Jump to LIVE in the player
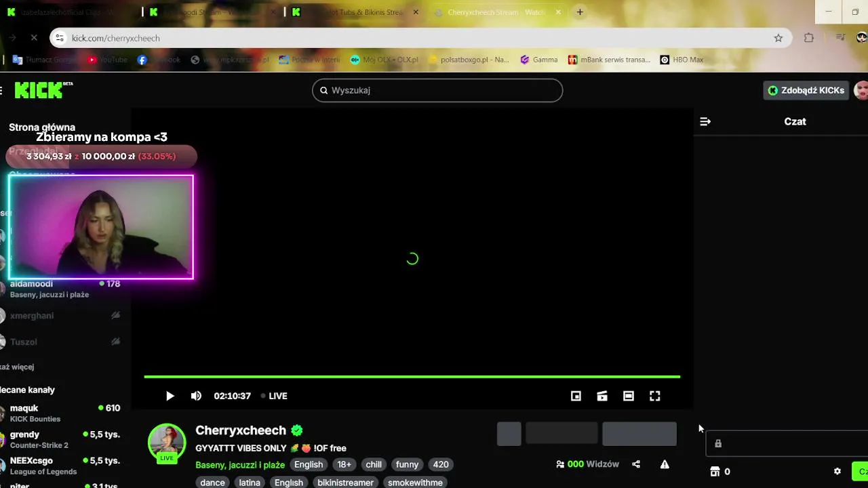868x488 pixels. (x=274, y=396)
